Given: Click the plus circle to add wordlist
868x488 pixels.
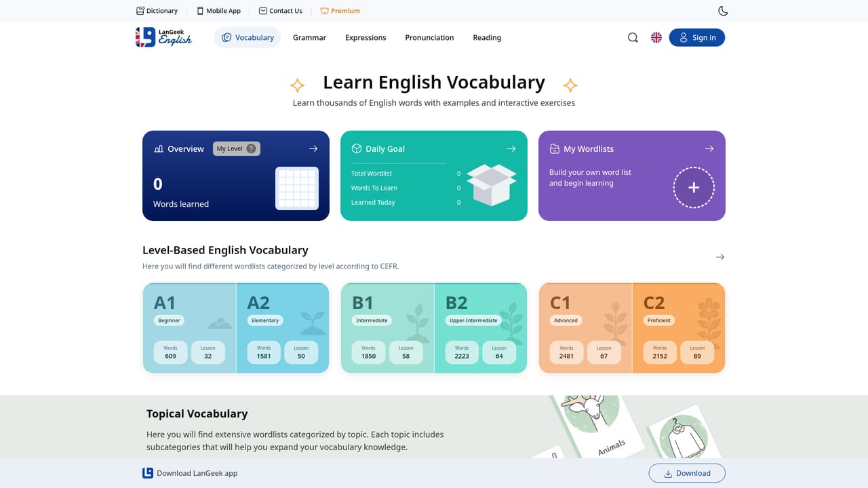Looking at the screenshot, I should tap(694, 188).
